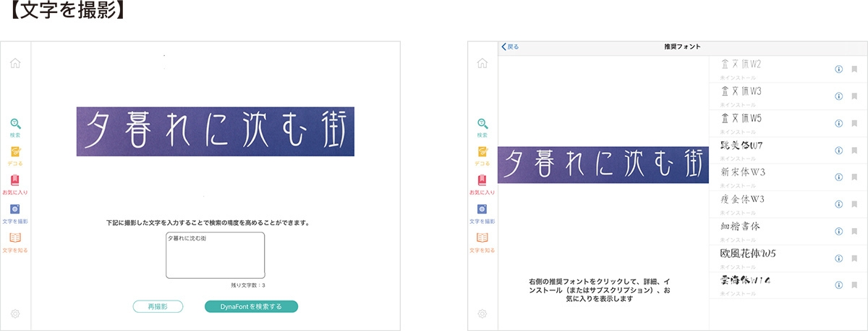Bookmark the 細楷書体 font

854,231
